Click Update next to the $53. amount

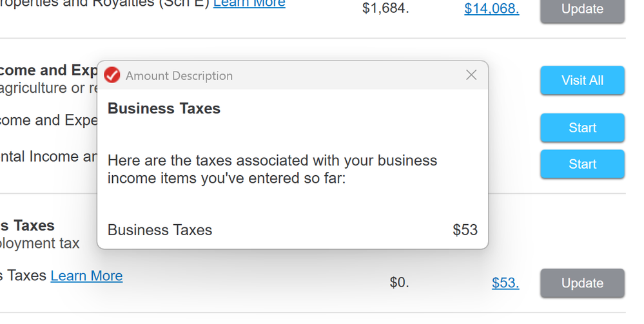coord(582,283)
